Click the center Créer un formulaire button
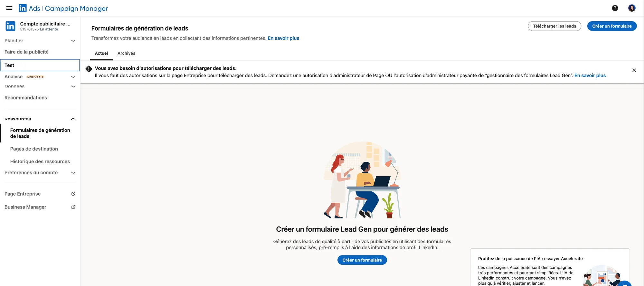Viewport: 644px width, 286px height. tap(362, 260)
